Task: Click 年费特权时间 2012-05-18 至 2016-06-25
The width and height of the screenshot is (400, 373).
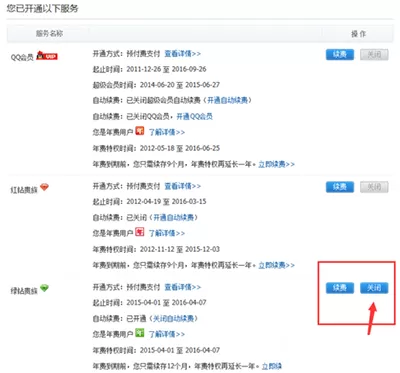Action: [x=156, y=148]
